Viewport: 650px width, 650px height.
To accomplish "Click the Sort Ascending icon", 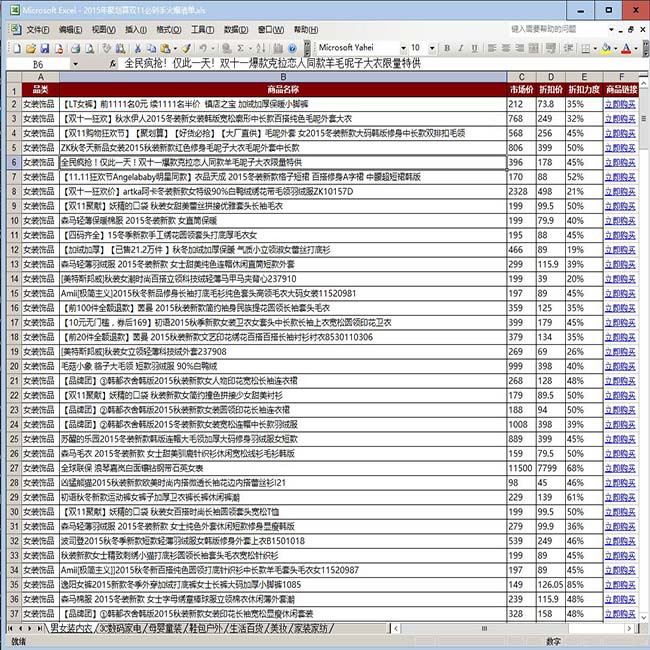I will click(261, 49).
